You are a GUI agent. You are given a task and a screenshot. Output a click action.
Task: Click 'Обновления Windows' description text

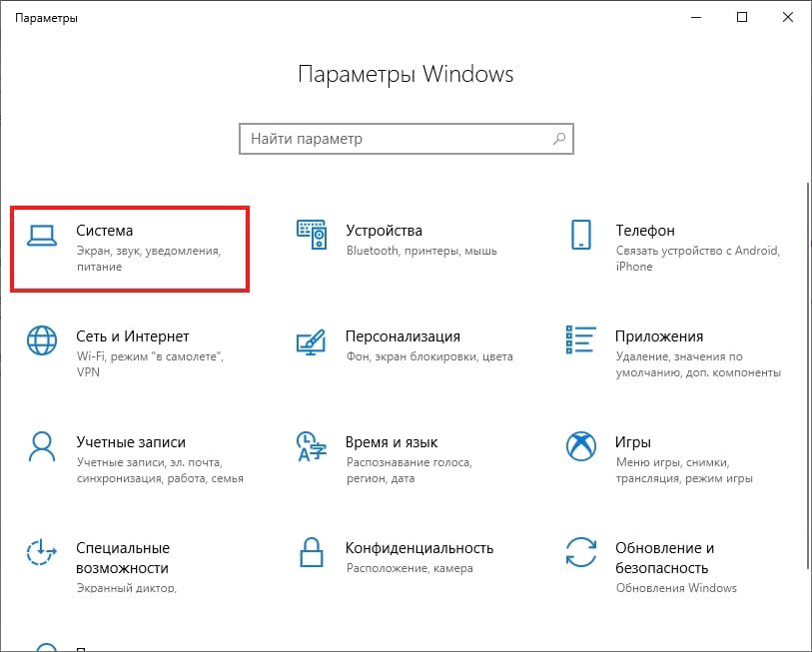(x=676, y=588)
